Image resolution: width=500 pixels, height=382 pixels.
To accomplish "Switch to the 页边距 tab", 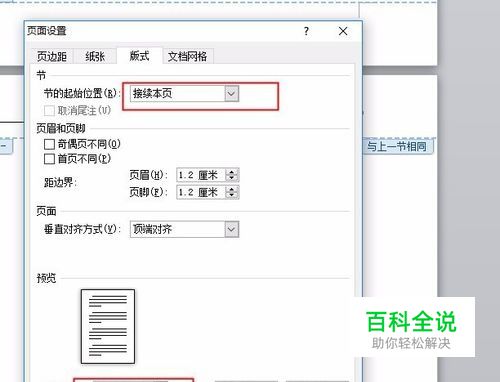I will [52, 56].
